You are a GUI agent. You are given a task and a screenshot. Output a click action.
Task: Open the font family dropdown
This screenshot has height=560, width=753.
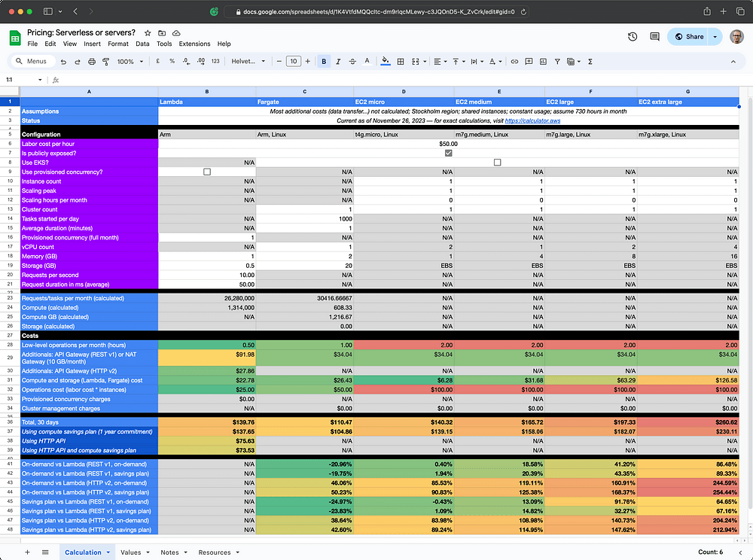[x=248, y=62]
